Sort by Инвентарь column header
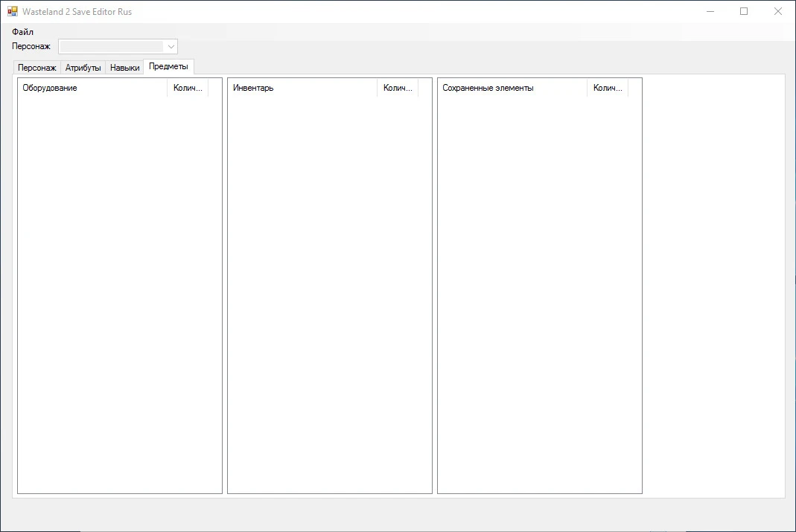796x532 pixels. pos(302,88)
